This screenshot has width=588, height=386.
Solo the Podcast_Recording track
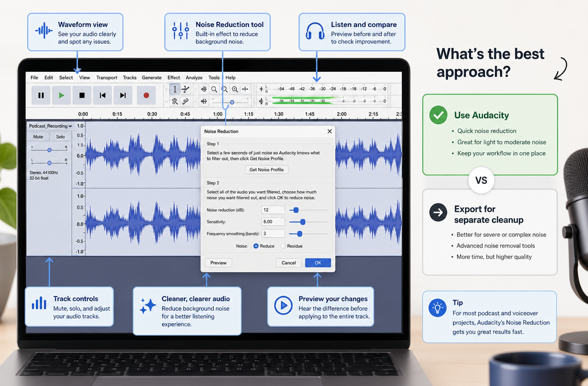click(60, 137)
